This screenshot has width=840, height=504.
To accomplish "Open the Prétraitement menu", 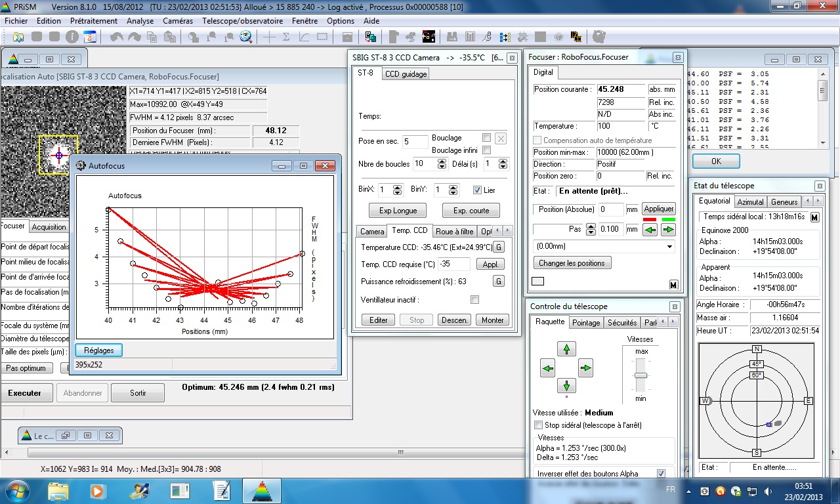I will (x=94, y=21).
